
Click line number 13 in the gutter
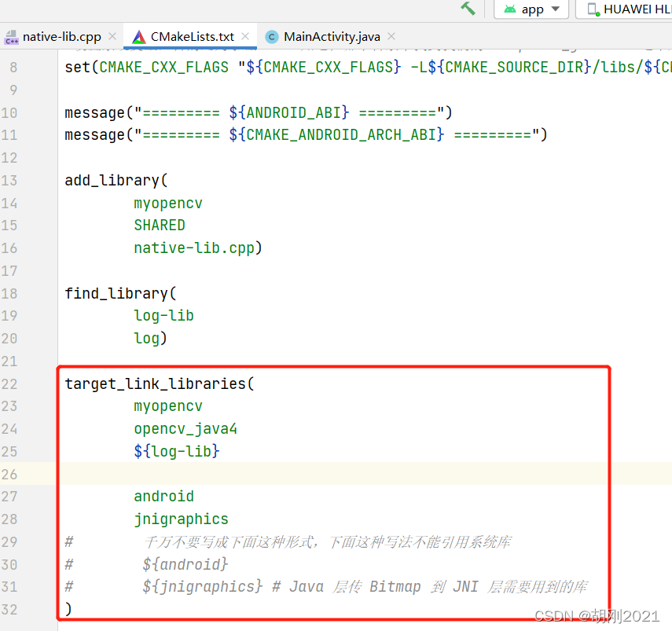(9, 181)
